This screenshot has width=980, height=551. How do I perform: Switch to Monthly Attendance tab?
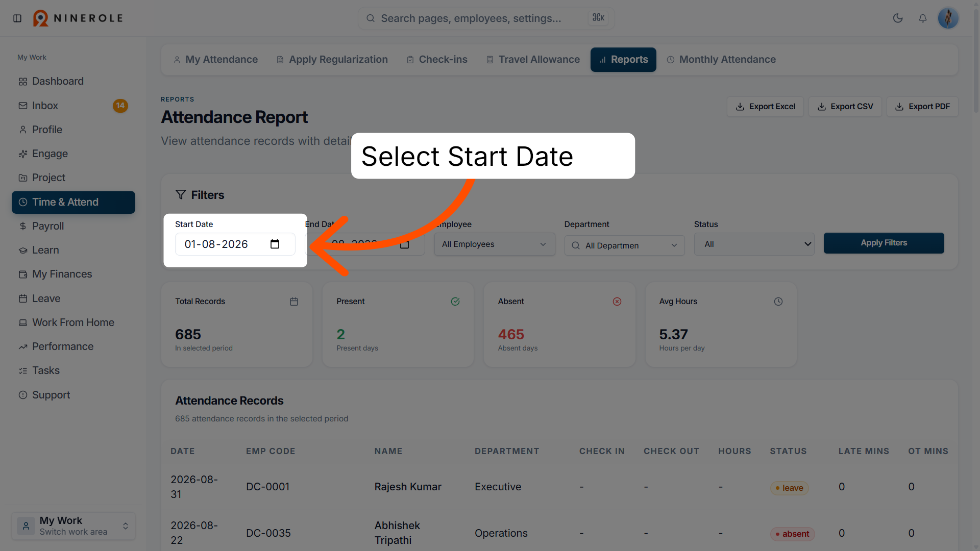pos(721,60)
